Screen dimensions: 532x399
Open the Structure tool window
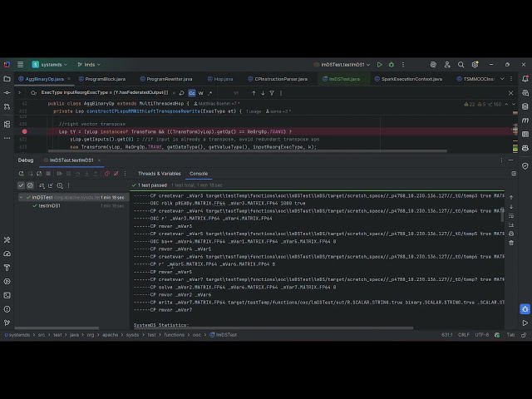[7, 124]
